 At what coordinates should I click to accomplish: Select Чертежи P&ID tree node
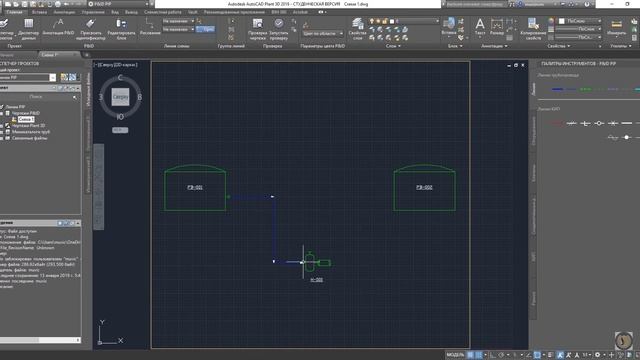coord(25,113)
